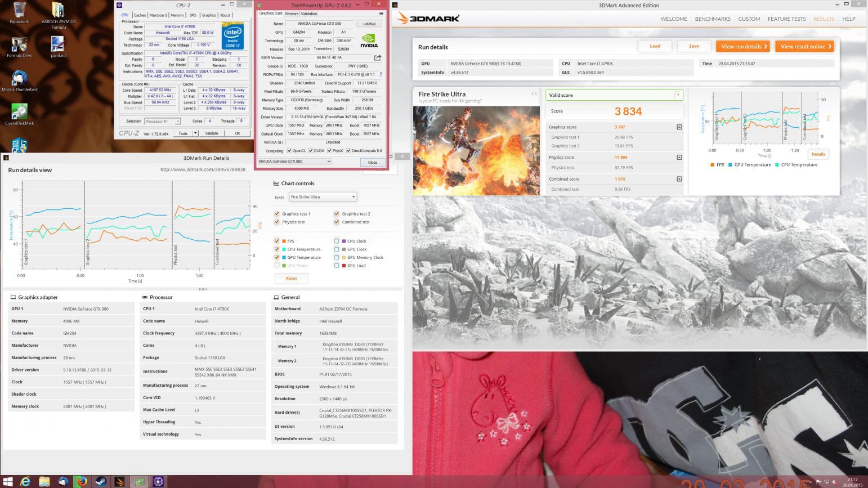Open the FEATURE TESTS tab in 3DMark
868x488 pixels.
point(786,19)
